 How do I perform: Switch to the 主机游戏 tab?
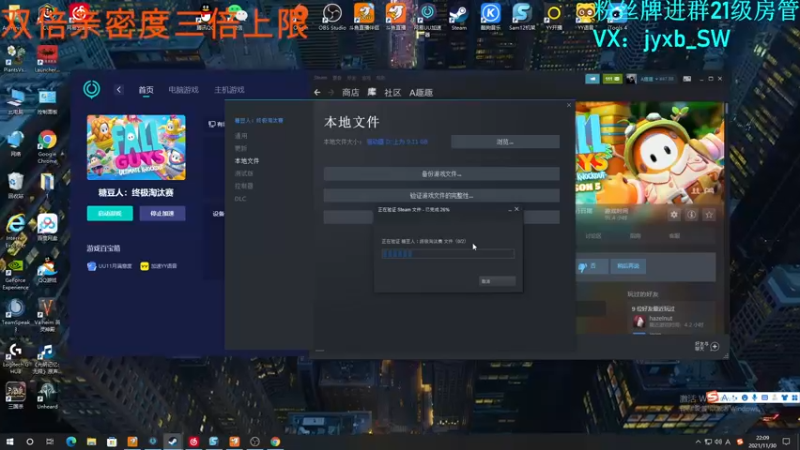(x=229, y=90)
